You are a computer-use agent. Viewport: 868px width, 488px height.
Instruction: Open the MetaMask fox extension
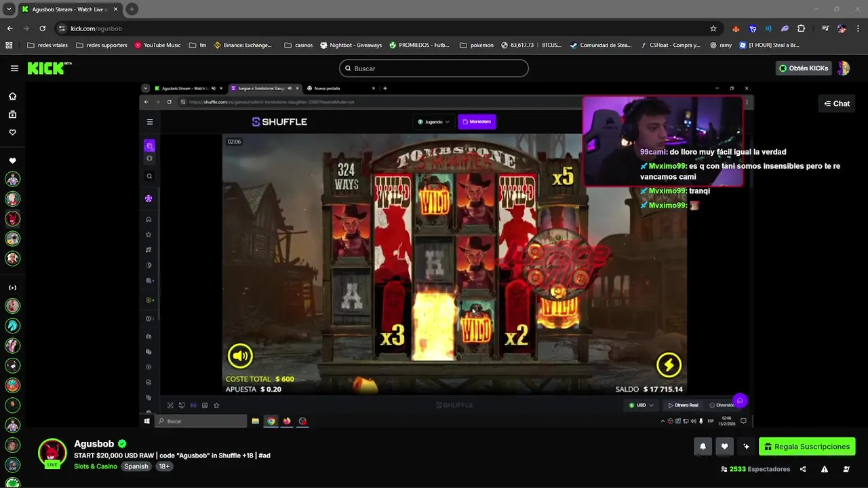(x=736, y=28)
